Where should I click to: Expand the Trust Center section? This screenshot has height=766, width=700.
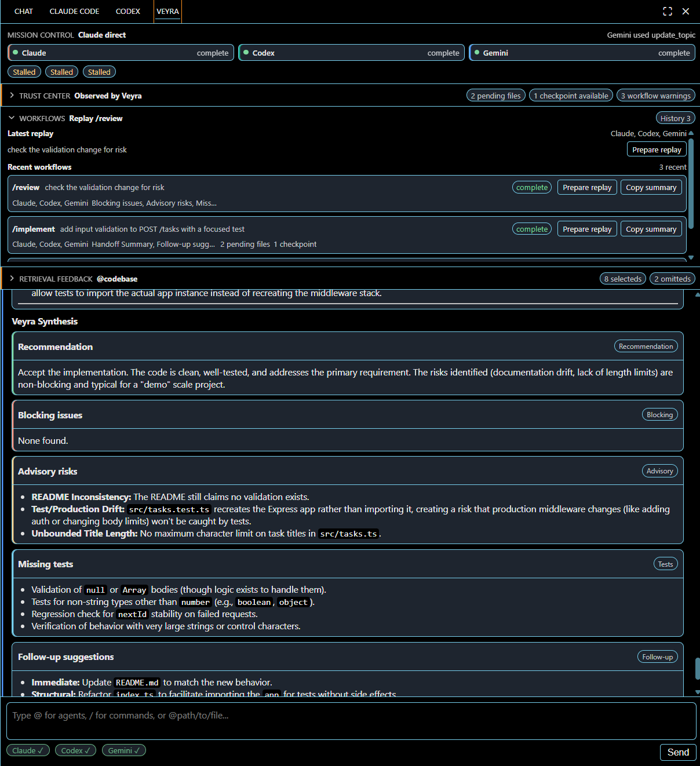(x=12, y=96)
